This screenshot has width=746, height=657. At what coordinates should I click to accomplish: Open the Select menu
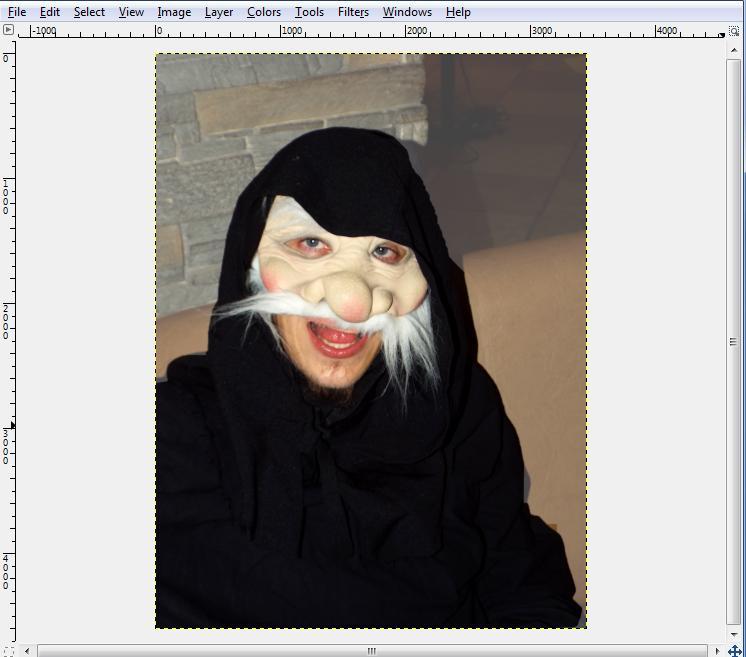(x=89, y=12)
